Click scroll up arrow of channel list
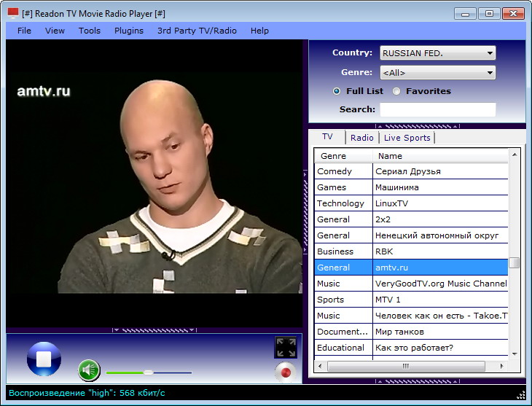Viewport: 532px width, 406px height. (515, 155)
